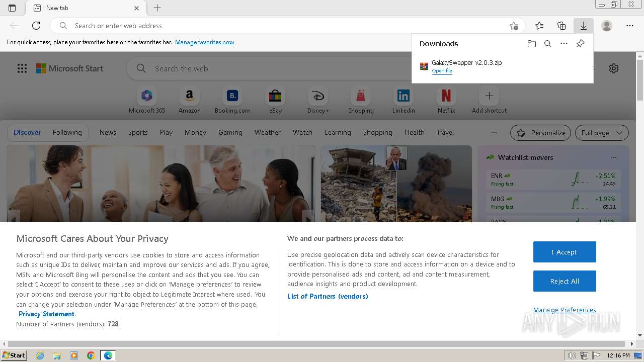Focus the address bar input

pos(288,26)
